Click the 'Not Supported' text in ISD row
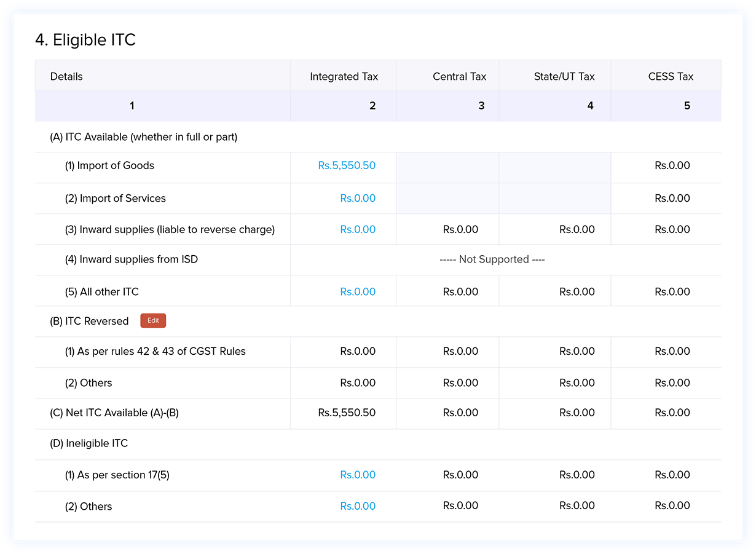756x554 pixels. coord(492,259)
